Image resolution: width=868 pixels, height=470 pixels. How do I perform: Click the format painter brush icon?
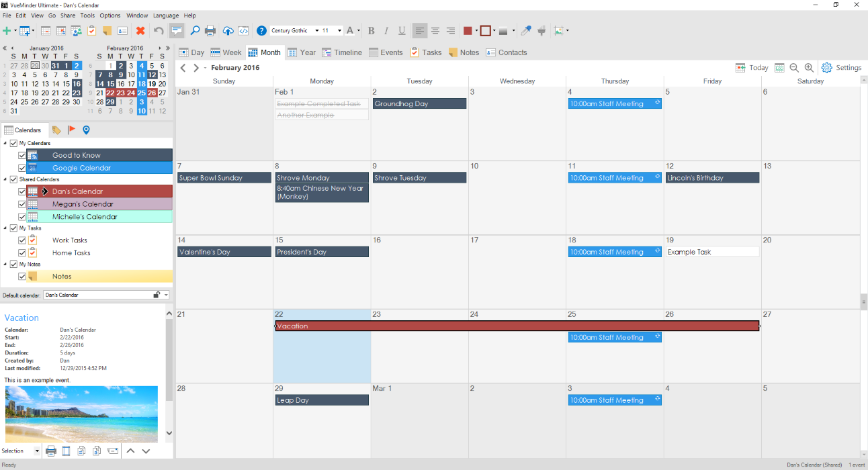tap(541, 30)
